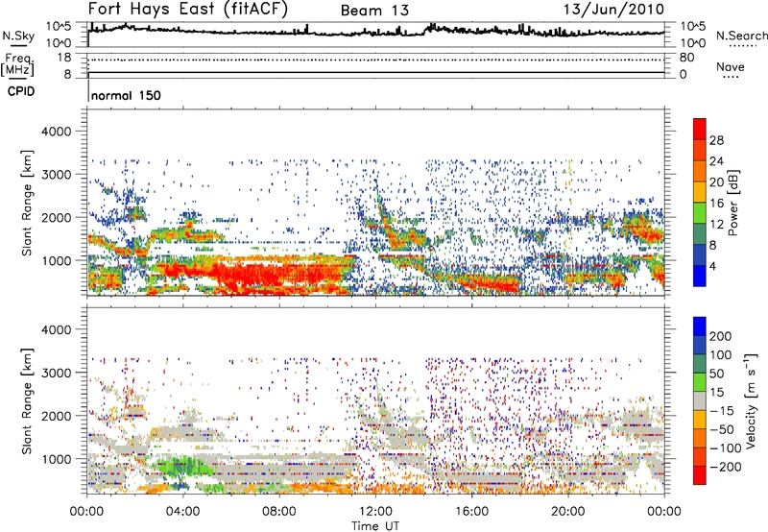The width and height of the screenshot is (768, 532).
Task: Click the right '10^0' search noise axis value
Action: [693, 43]
